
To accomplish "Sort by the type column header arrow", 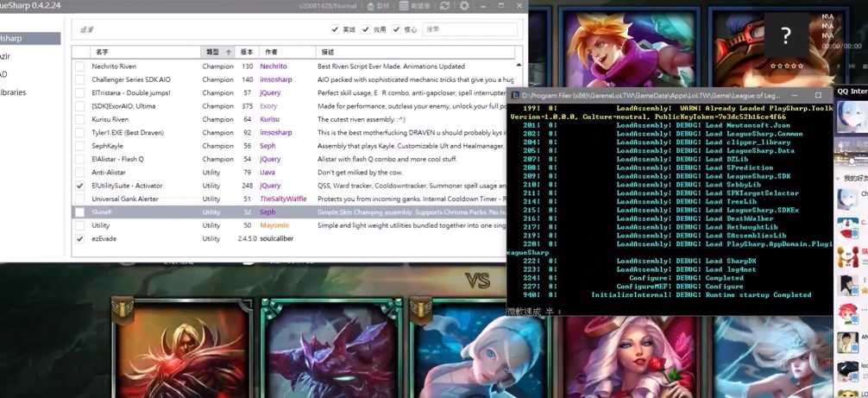I will coord(229,52).
